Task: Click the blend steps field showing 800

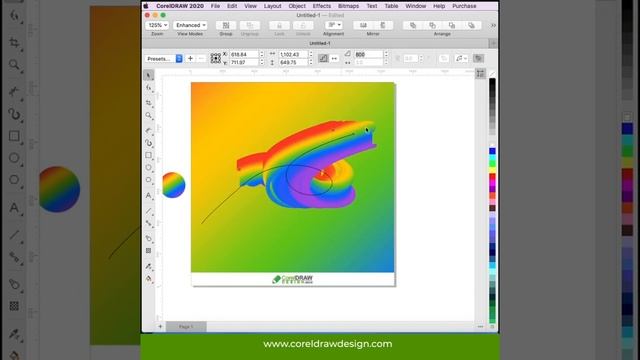Action: click(369, 54)
